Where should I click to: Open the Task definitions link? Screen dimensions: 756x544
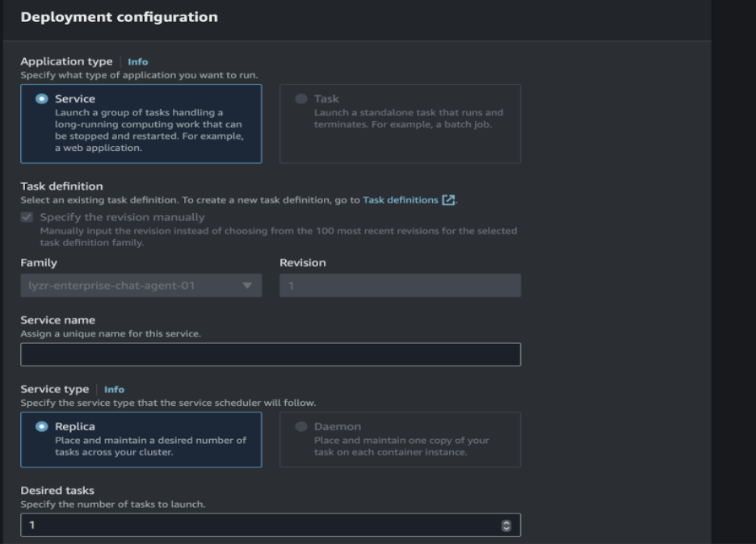click(400, 200)
